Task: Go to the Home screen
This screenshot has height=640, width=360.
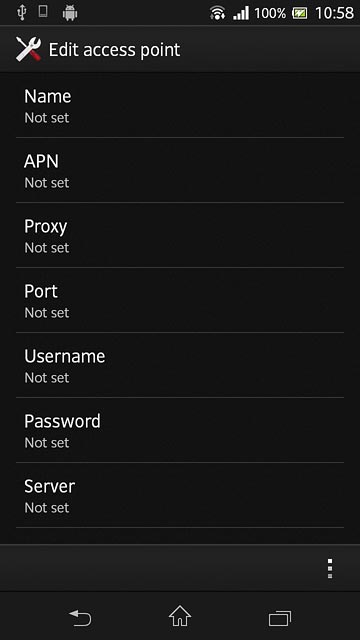Action: click(x=180, y=616)
